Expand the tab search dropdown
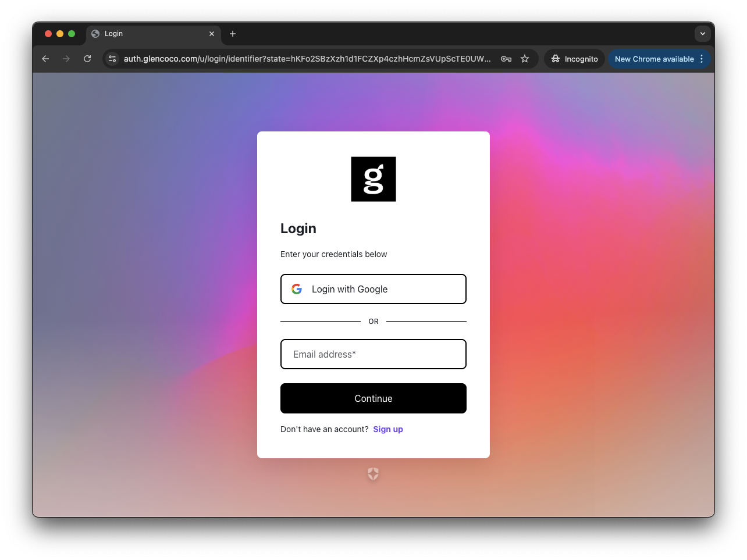Image resolution: width=747 pixels, height=560 pixels. tap(702, 34)
